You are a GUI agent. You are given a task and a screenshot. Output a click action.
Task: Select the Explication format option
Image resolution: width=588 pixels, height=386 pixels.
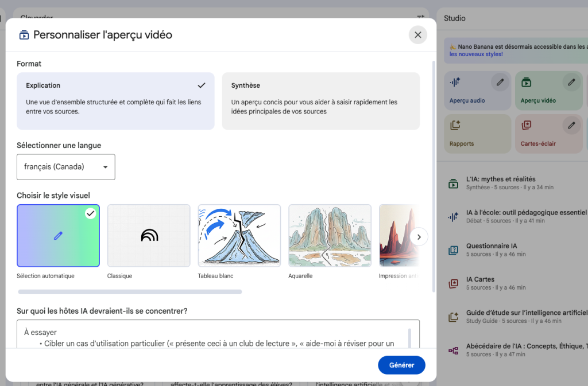point(115,101)
